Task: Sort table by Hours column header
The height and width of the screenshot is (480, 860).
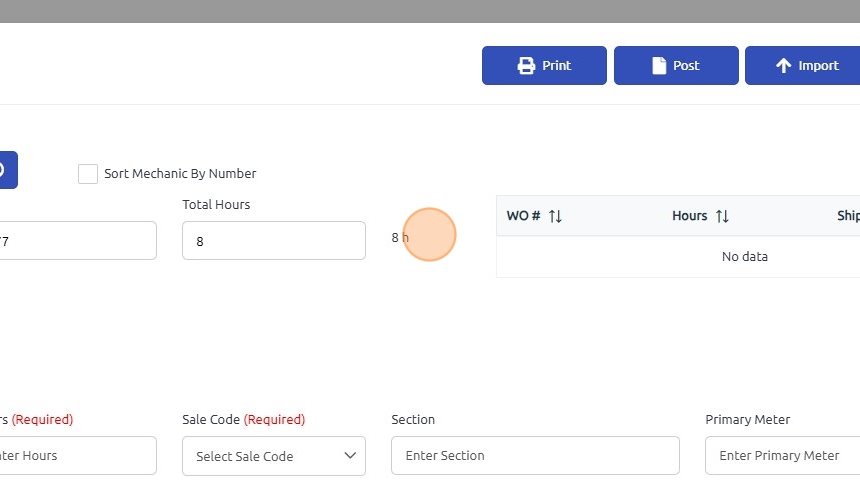Action: tap(690, 216)
